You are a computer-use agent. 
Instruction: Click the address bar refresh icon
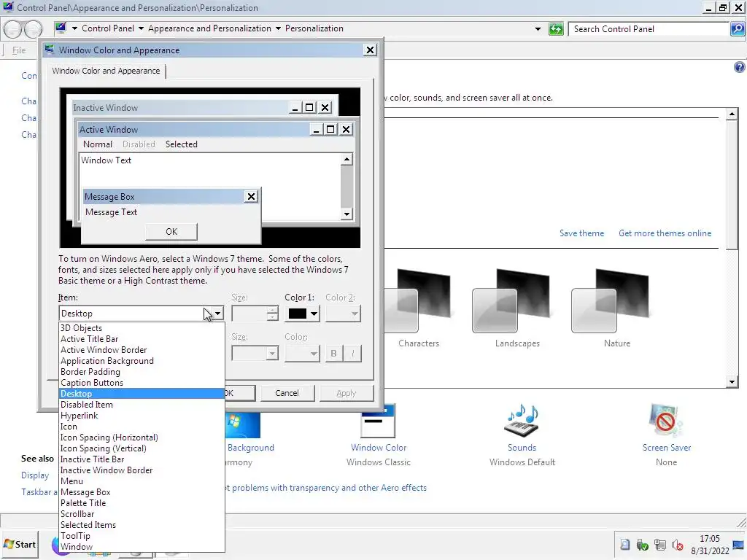click(x=556, y=29)
